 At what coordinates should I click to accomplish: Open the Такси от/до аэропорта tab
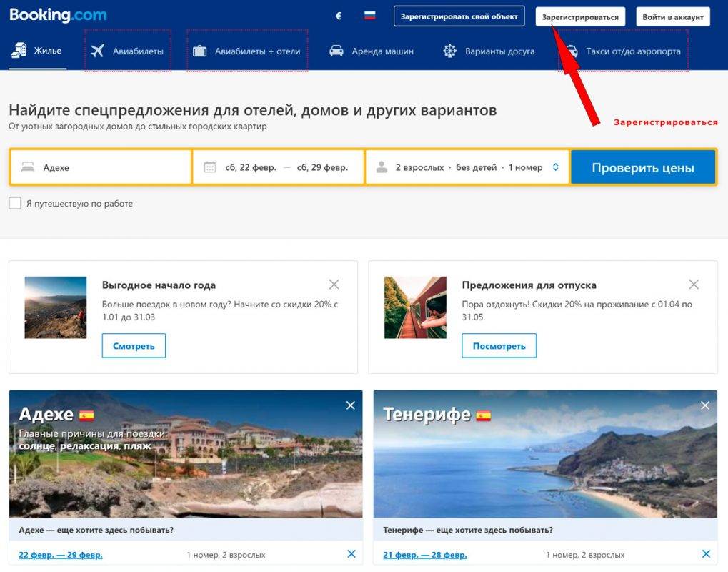coord(632,51)
